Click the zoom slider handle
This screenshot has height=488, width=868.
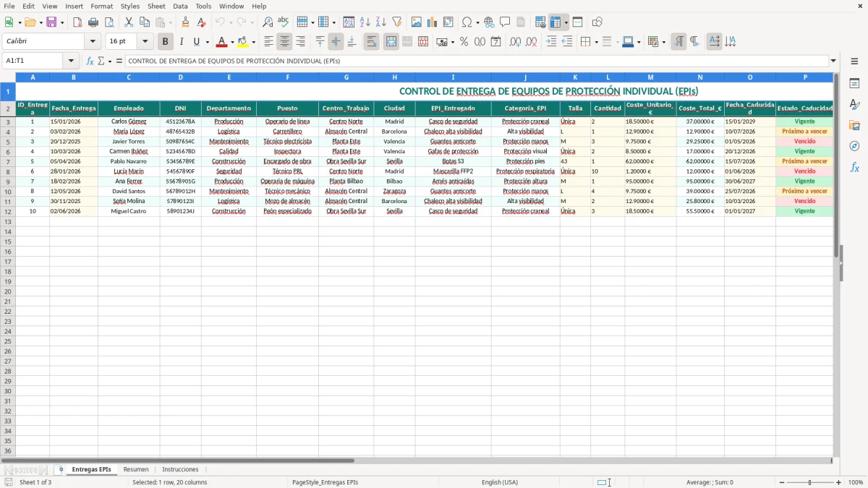(809, 482)
